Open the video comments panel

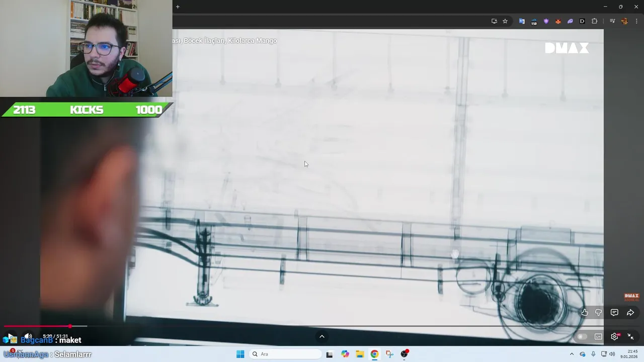[x=614, y=313]
